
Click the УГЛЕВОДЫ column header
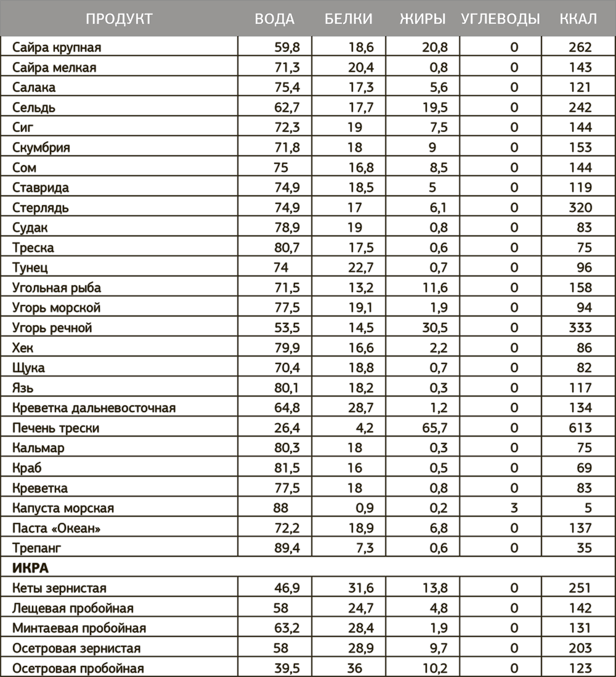(x=500, y=19)
